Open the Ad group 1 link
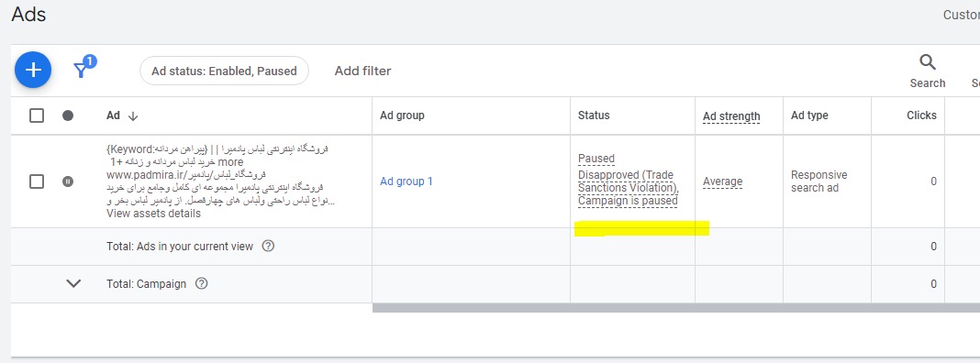The width and height of the screenshot is (980, 363). pyautogui.click(x=406, y=181)
